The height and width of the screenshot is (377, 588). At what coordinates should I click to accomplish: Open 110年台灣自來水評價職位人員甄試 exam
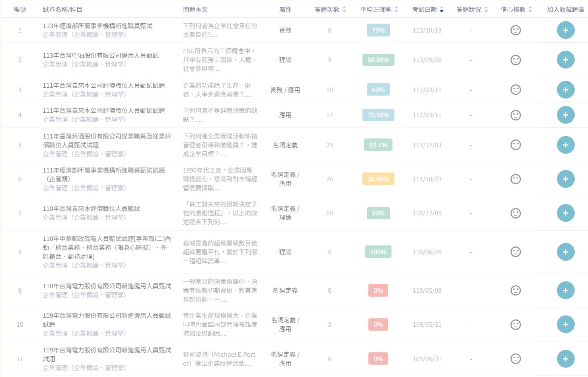point(91,208)
